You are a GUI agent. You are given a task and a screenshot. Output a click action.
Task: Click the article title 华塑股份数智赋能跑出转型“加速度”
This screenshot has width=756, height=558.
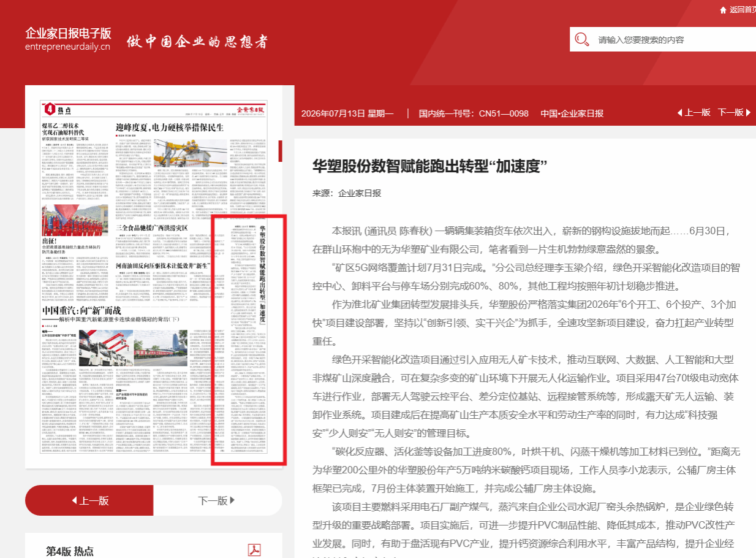click(x=429, y=166)
